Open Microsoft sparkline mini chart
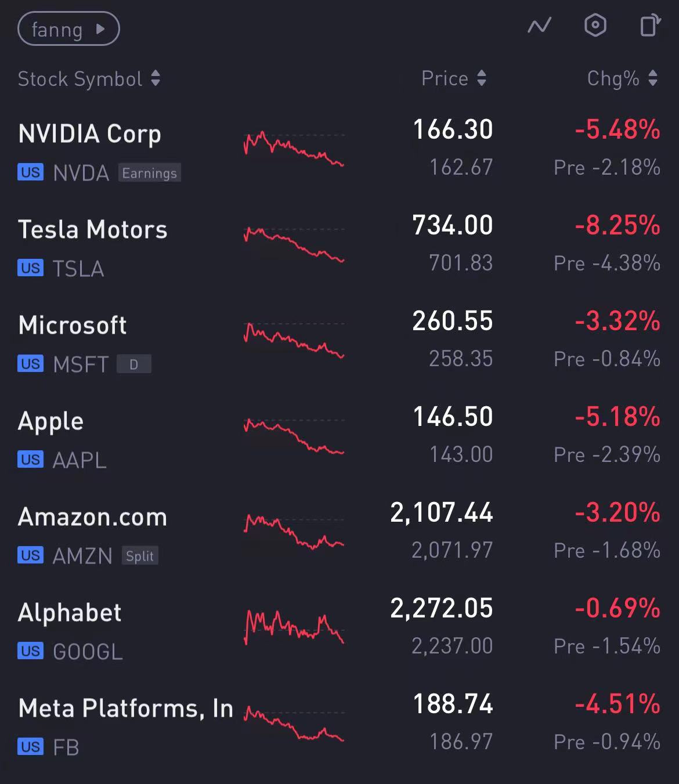This screenshot has height=784, width=679. click(x=294, y=340)
